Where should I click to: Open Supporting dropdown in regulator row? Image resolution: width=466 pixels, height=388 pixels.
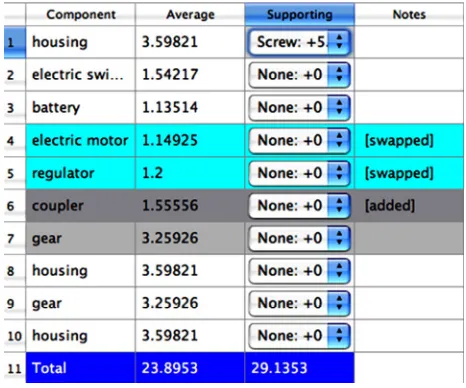point(299,173)
